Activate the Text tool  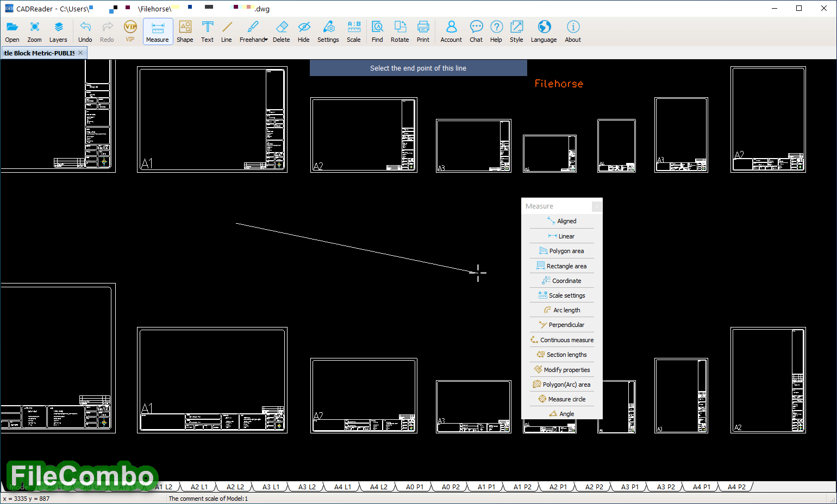coord(207,31)
